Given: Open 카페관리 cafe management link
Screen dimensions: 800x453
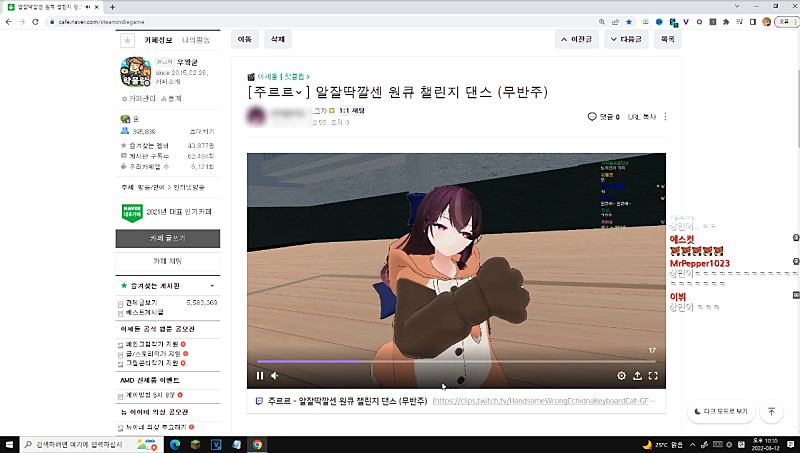Looking at the screenshot, I should [139, 98].
